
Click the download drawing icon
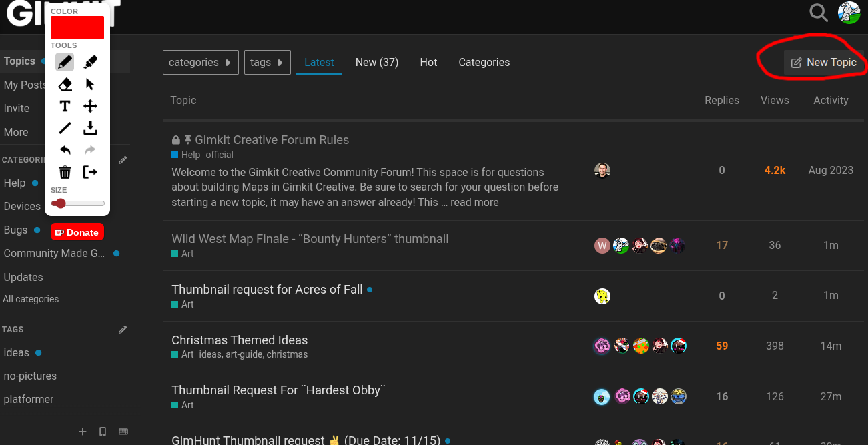click(x=90, y=128)
